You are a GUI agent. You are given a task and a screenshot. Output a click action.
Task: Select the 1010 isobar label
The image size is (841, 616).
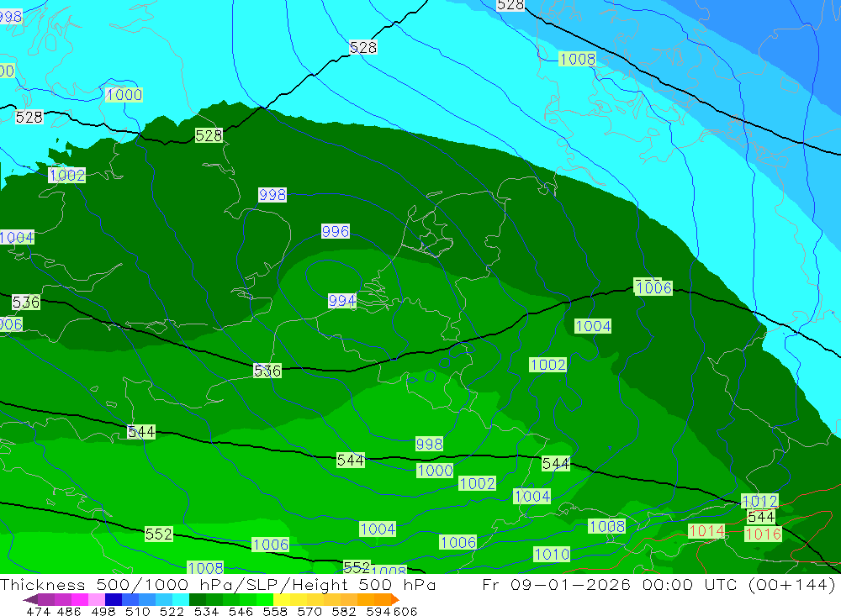coord(552,555)
